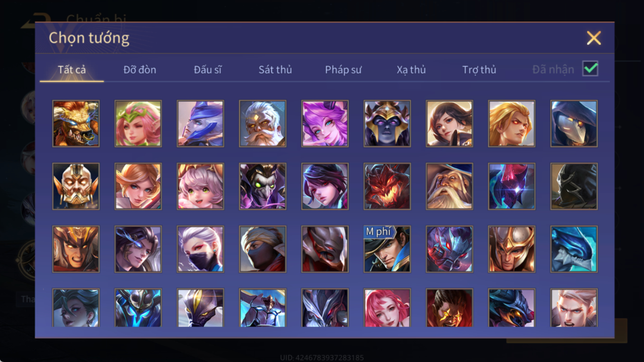Open the "Đấu sĩ" tab
This screenshot has height=362, width=644.
point(208,70)
